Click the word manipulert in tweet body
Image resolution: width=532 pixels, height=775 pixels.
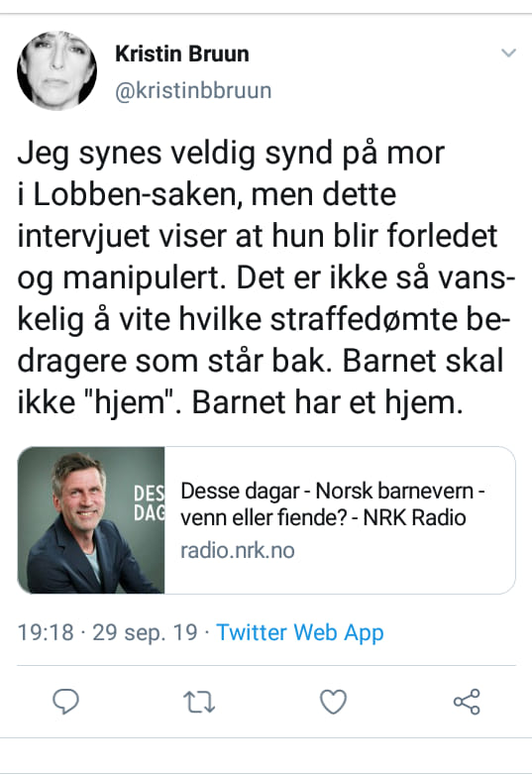click(x=145, y=278)
